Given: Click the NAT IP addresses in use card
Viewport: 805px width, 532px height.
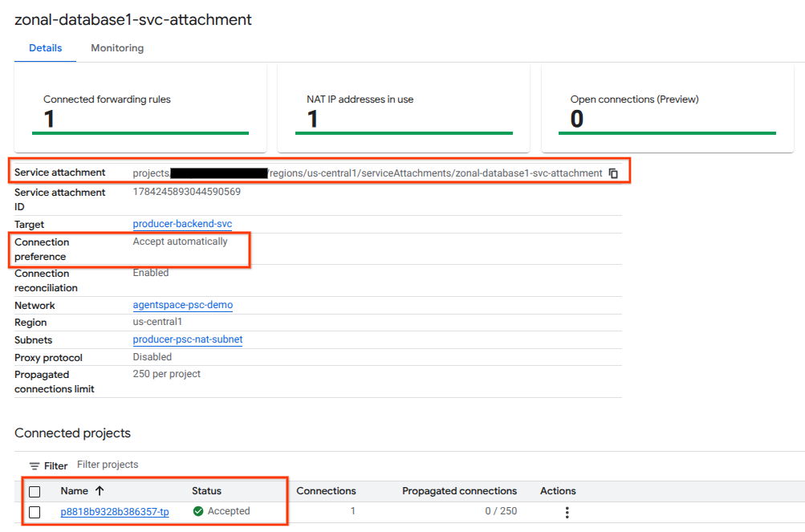Looking at the screenshot, I should 404,108.
